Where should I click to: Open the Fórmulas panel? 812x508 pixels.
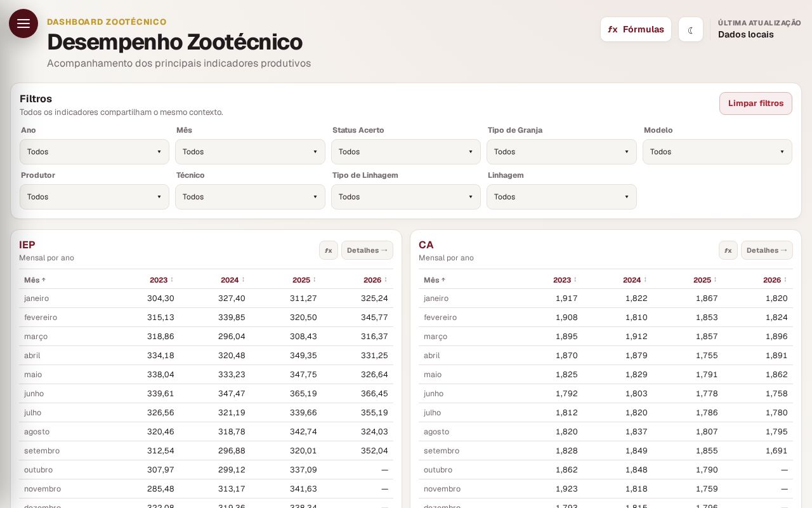click(x=636, y=29)
